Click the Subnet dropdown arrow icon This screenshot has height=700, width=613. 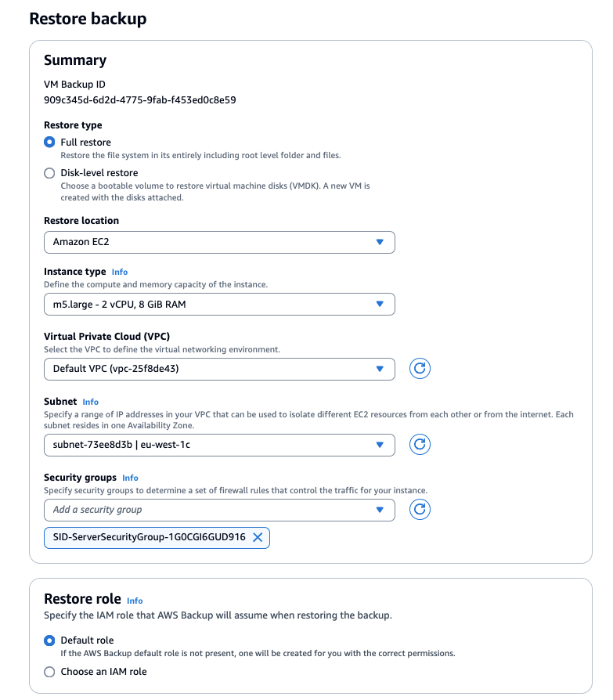[381, 444]
